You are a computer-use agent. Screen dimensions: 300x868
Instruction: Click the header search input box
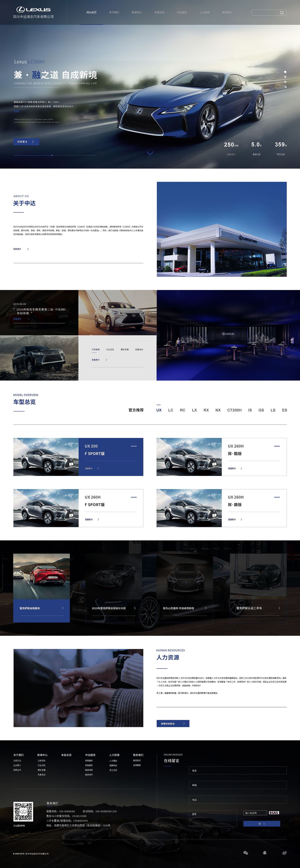pyautogui.click(x=269, y=13)
